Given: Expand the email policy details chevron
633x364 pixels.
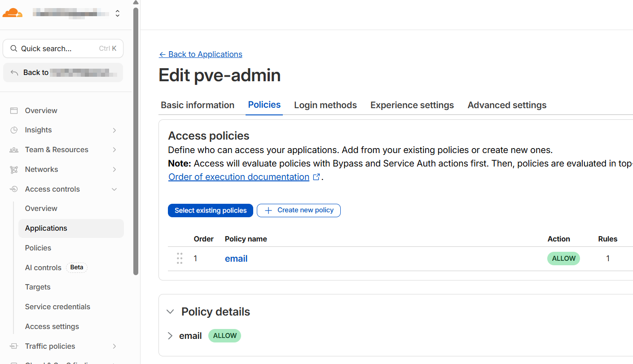Looking at the screenshot, I should (170, 336).
